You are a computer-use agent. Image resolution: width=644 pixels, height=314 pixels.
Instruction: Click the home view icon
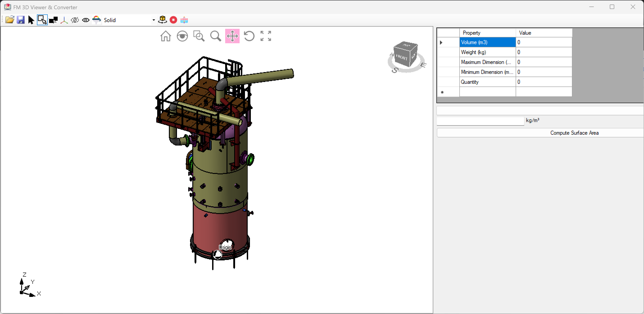pos(166,36)
